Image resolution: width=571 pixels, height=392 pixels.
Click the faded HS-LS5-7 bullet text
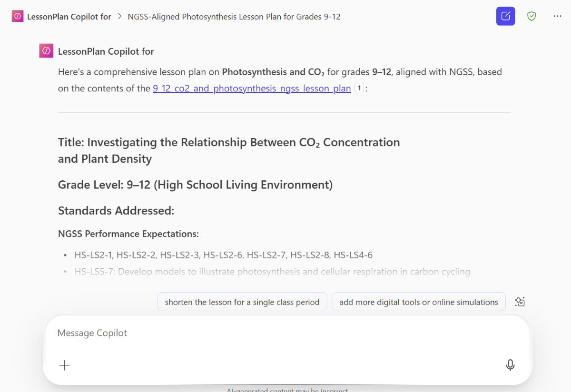(x=272, y=271)
